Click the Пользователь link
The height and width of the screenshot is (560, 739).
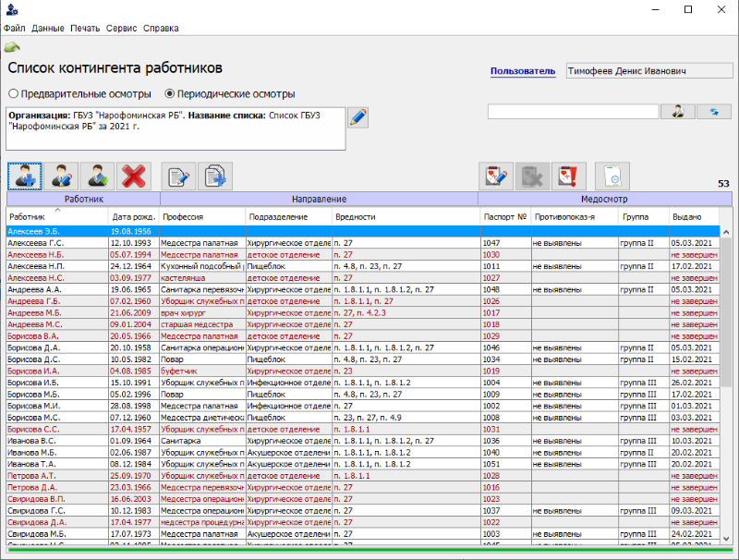523,70
